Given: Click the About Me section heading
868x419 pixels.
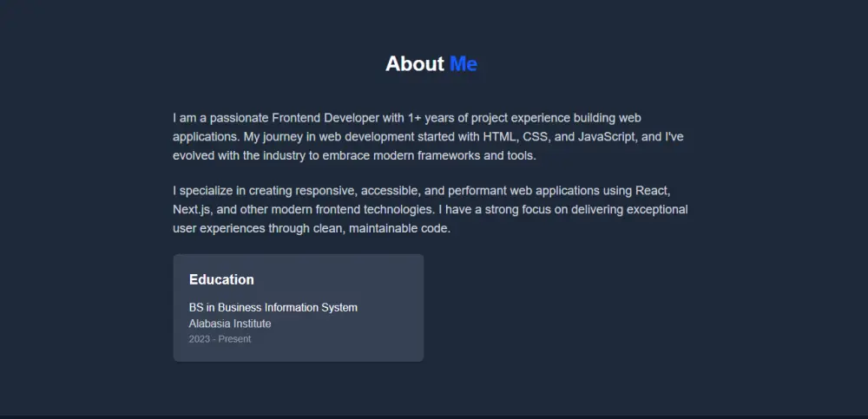Looking at the screenshot, I should click(x=431, y=63).
